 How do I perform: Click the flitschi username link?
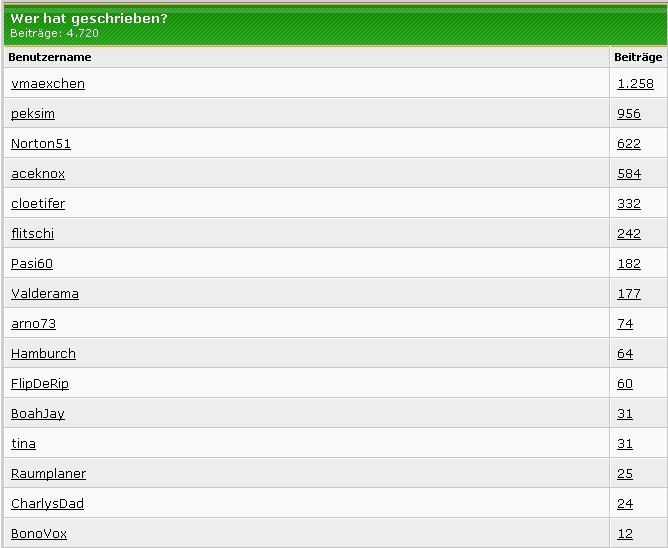click(x=32, y=234)
